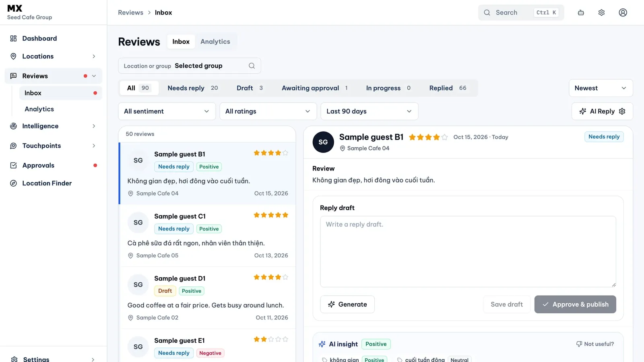Open the All ratings filter dropdown
This screenshot has height=362, width=644.
tap(268, 111)
